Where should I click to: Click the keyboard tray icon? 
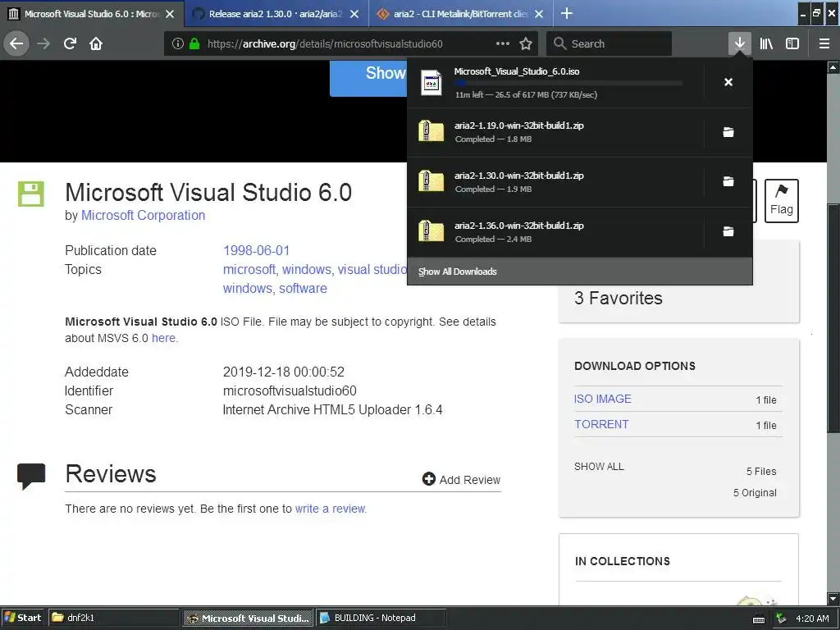pyautogui.click(x=759, y=619)
